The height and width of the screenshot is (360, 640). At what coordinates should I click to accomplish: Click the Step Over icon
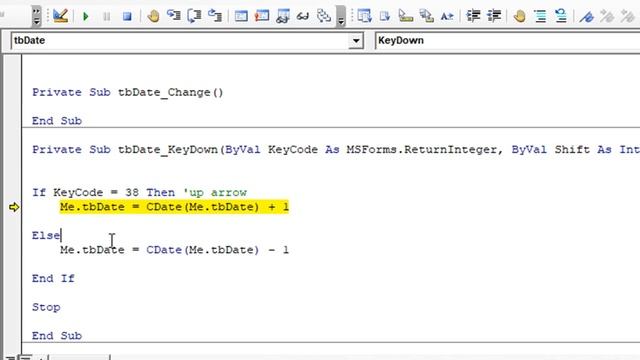[x=194, y=16]
